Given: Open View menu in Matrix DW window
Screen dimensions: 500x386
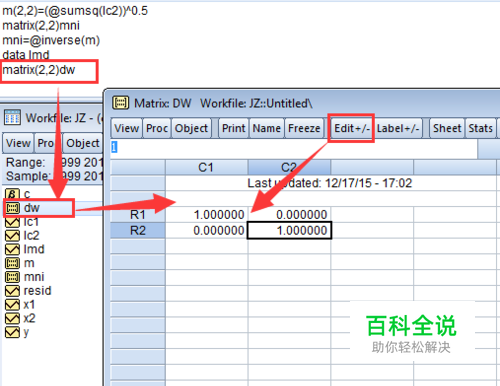Looking at the screenshot, I should 126,128.
